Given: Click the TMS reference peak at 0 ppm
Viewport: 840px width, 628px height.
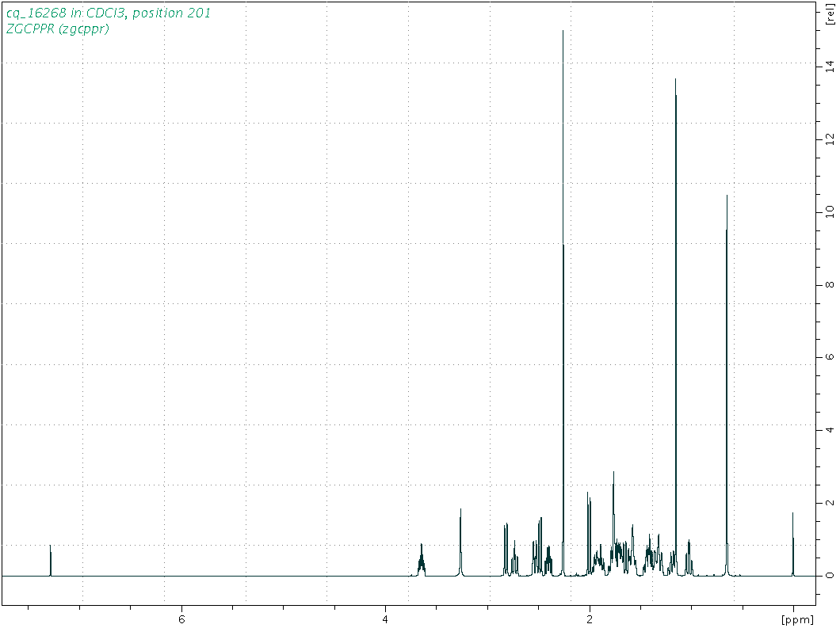Looking at the screenshot, I should (x=793, y=545).
